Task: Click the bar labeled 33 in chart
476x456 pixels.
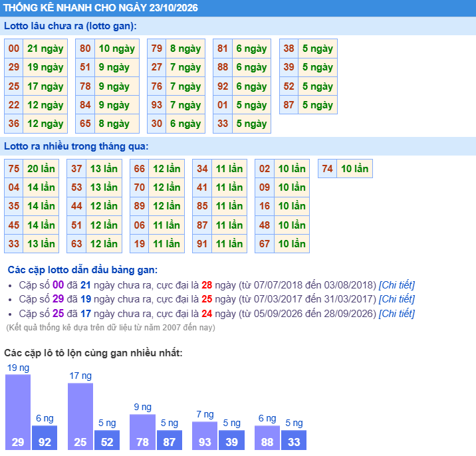Action: pyautogui.click(x=294, y=440)
